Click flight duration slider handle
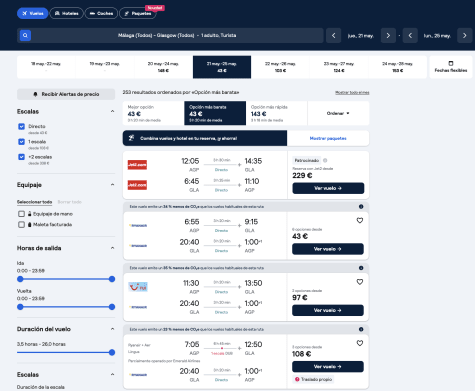 [112, 352]
